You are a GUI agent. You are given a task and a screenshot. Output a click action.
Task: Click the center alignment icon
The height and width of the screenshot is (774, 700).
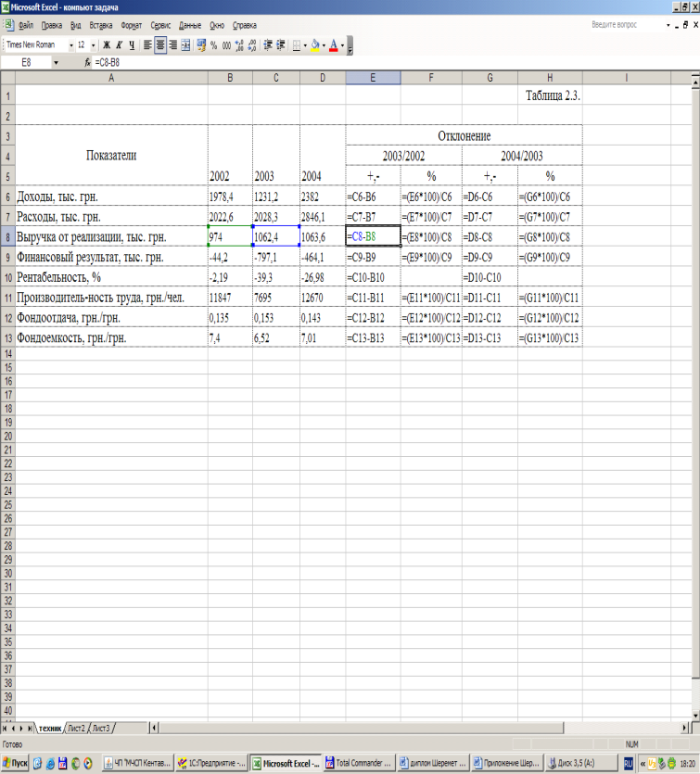click(x=160, y=45)
